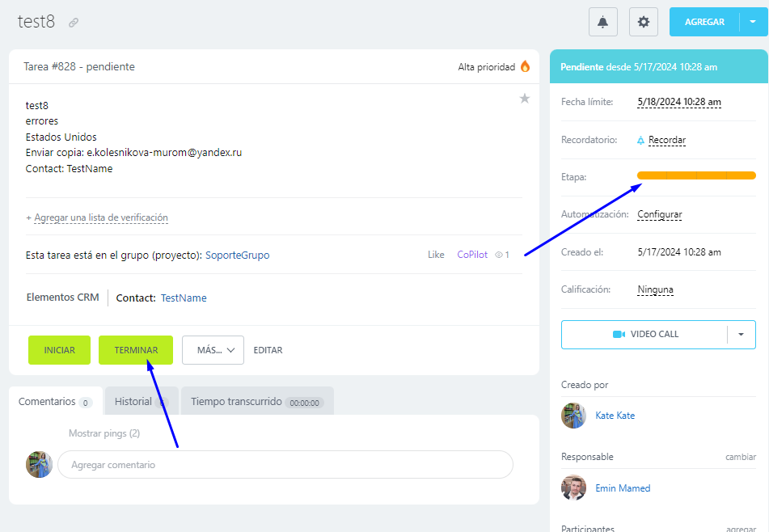This screenshot has height=532, width=769.
Task: Open Emin Mamed's profile photo
Action: click(x=573, y=488)
